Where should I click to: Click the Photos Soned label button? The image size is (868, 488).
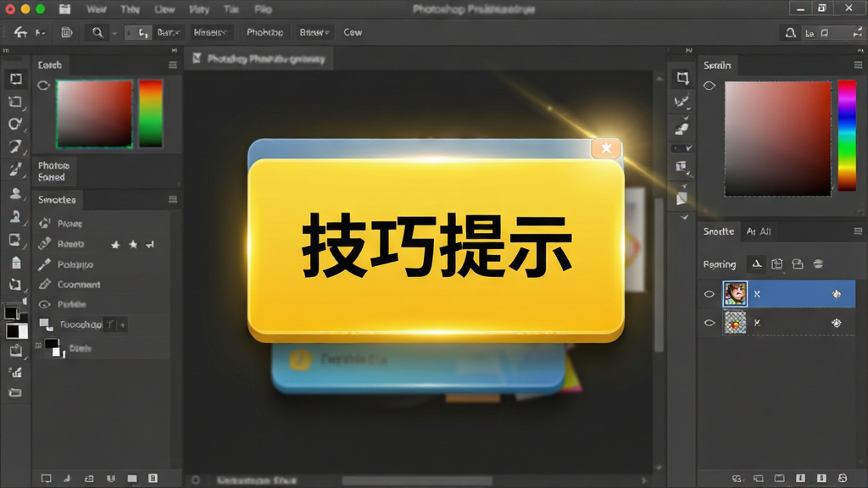(53, 171)
